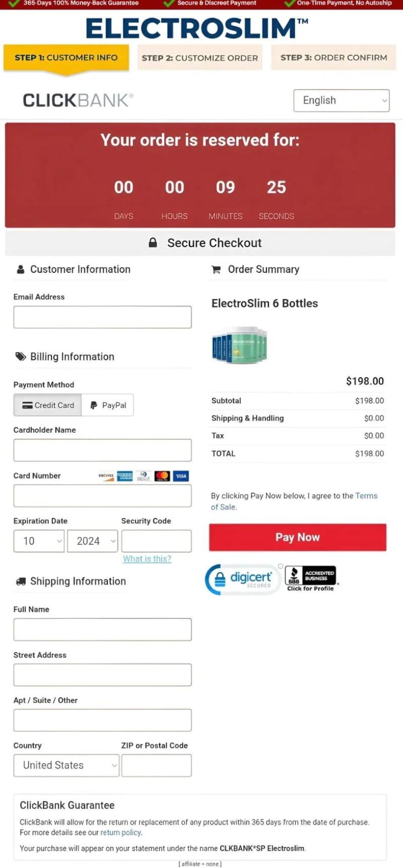The width and height of the screenshot is (403, 868).
Task: Open the English language dropdown
Action: [x=341, y=100]
